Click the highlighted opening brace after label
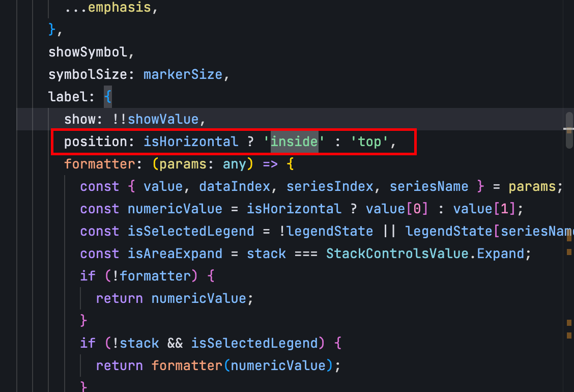Image resolution: width=574 pixels, height=392 pixels. 108,97
